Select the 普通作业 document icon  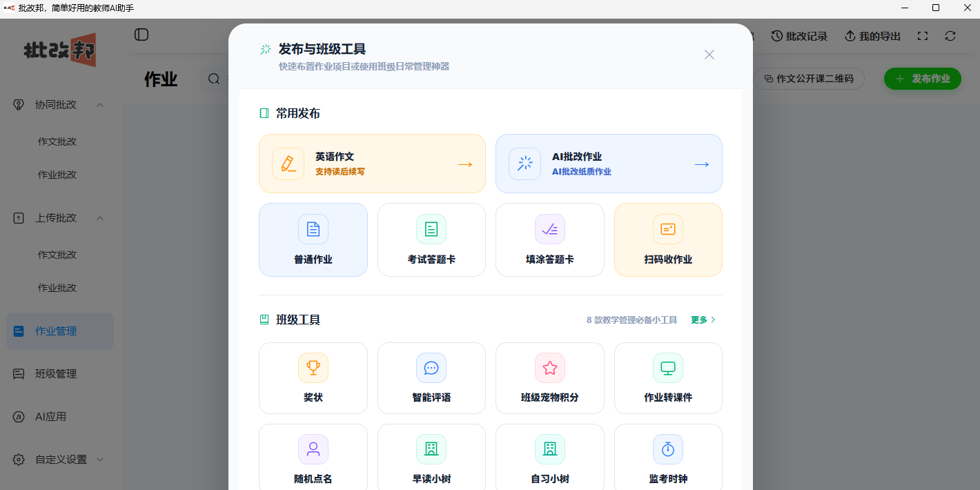pos(313,229)
